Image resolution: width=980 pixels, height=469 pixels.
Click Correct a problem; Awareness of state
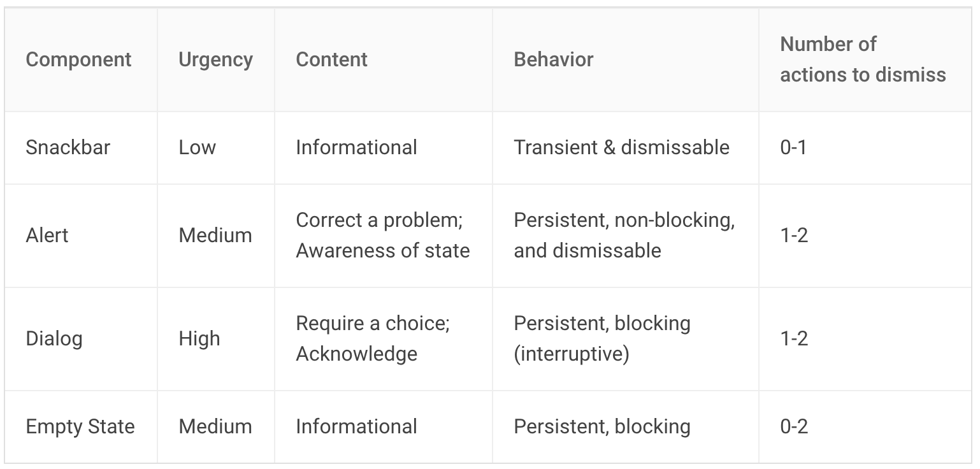click(x=382, y=235)
